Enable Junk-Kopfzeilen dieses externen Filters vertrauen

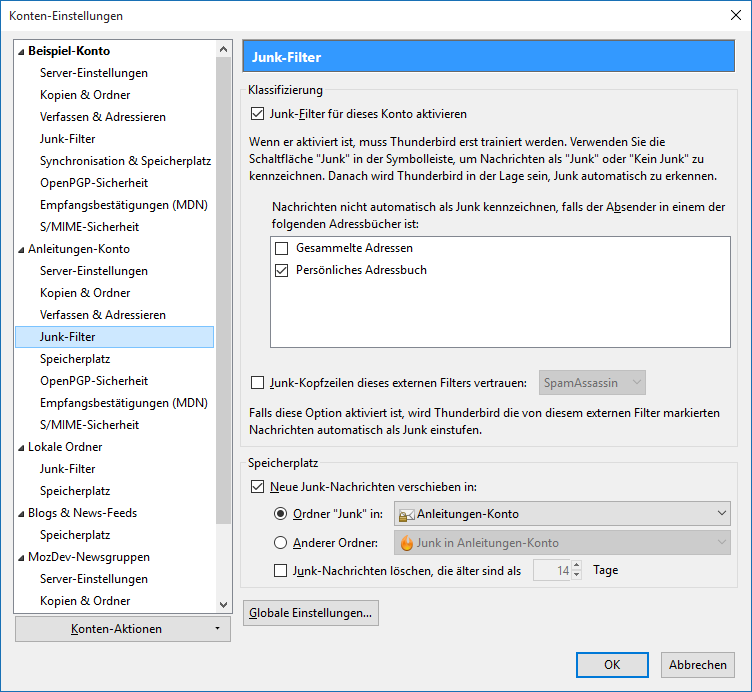pos(258,383)
